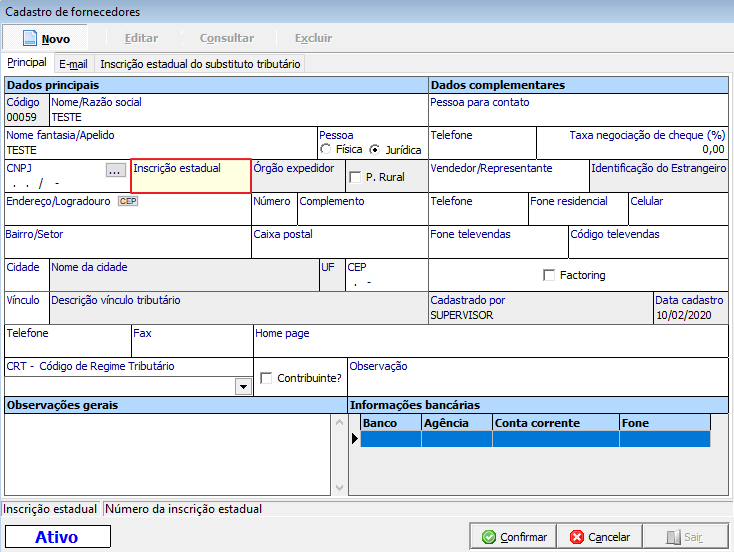Expand the CRT regime tributário dropdown

tap(242, 386)
